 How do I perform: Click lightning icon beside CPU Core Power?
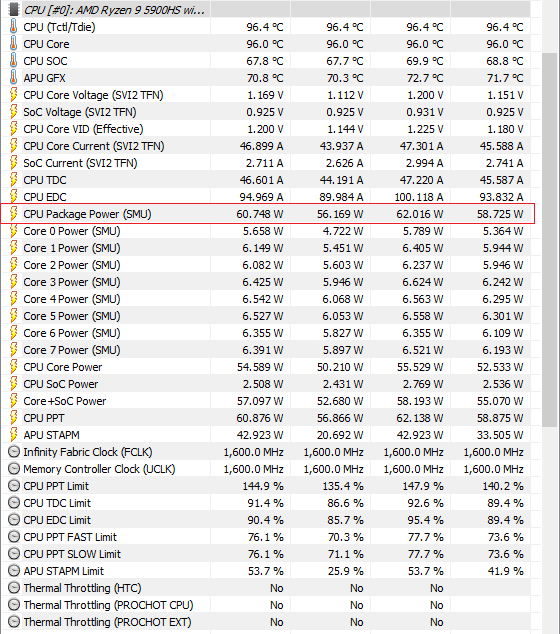click(x=13, y=367)
